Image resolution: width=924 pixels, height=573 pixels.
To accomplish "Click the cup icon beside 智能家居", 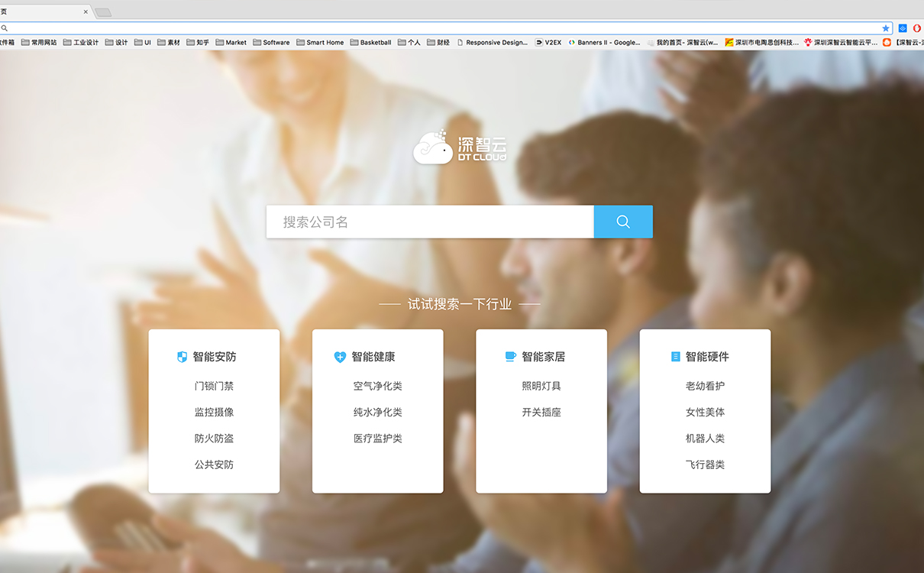I will coord(511,357).
